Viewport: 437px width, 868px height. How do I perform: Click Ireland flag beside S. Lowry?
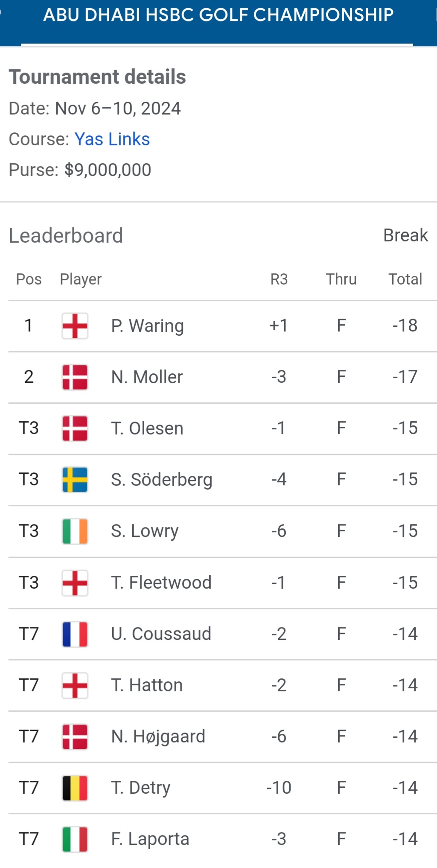[75, 531]
